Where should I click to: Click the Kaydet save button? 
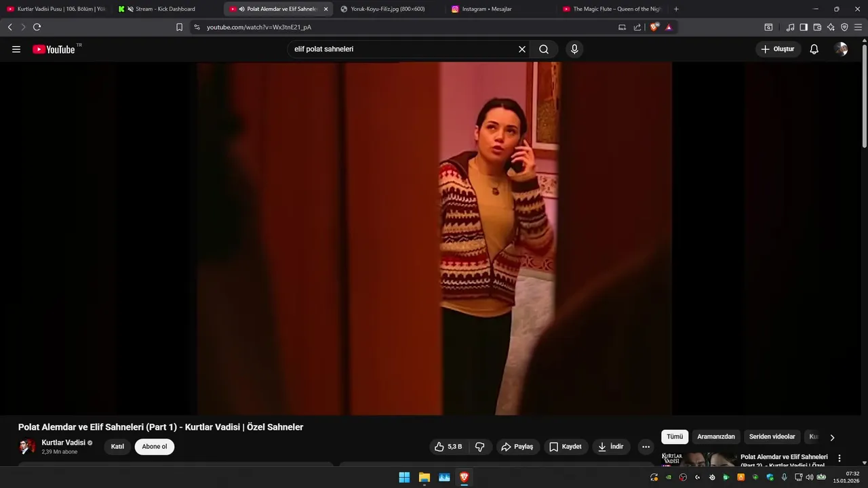pyautogui.click(x=566, y=447)
